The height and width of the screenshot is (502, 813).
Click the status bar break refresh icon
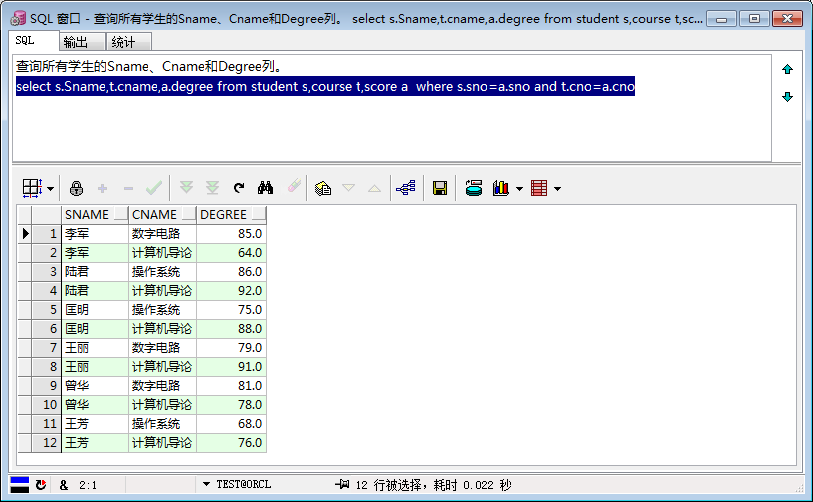coord(41,485)
